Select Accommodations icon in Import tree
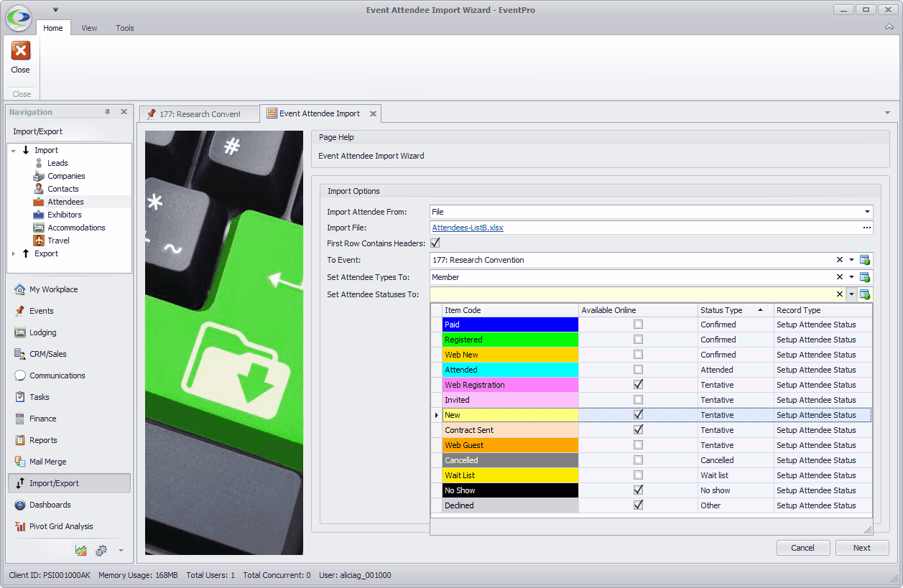The height and width of the screenshot is (588, 903). coord(39,228)
